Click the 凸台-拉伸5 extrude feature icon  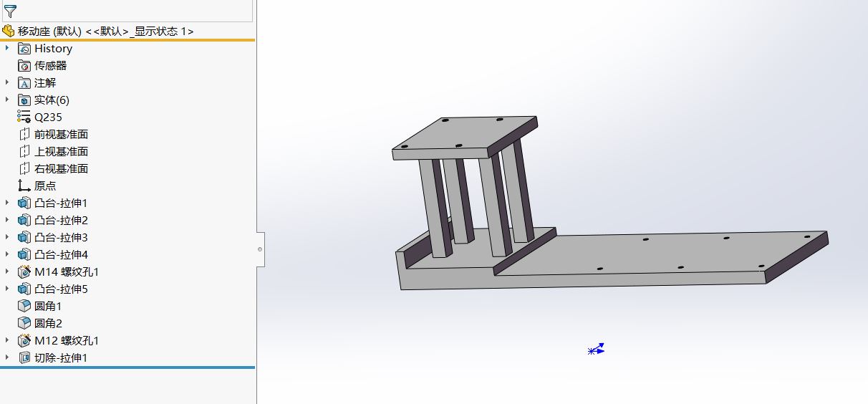[x=24, y=289]
